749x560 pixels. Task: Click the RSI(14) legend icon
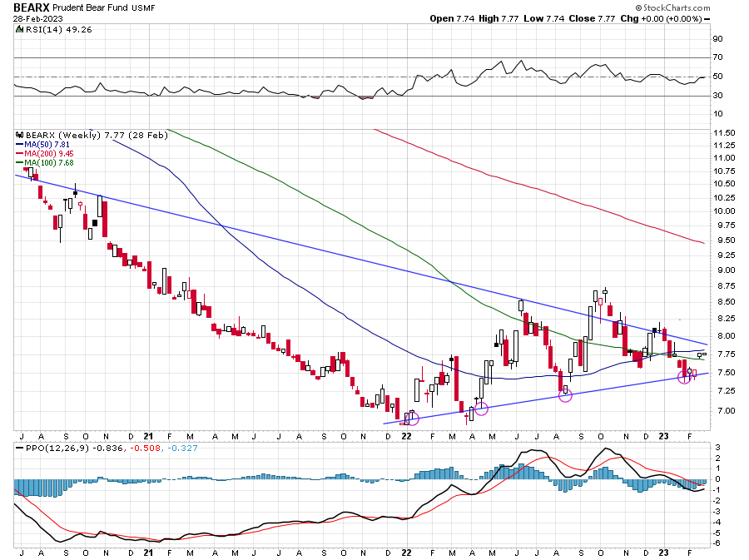coord(20,30)
